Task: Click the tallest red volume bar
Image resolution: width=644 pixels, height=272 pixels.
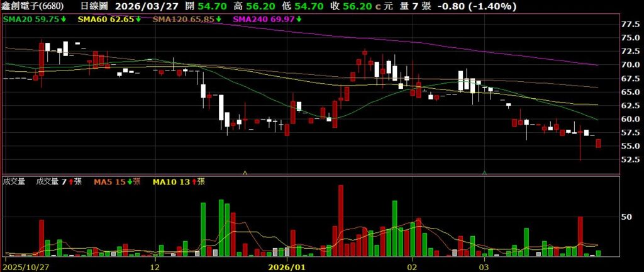Action: [341, 220]
